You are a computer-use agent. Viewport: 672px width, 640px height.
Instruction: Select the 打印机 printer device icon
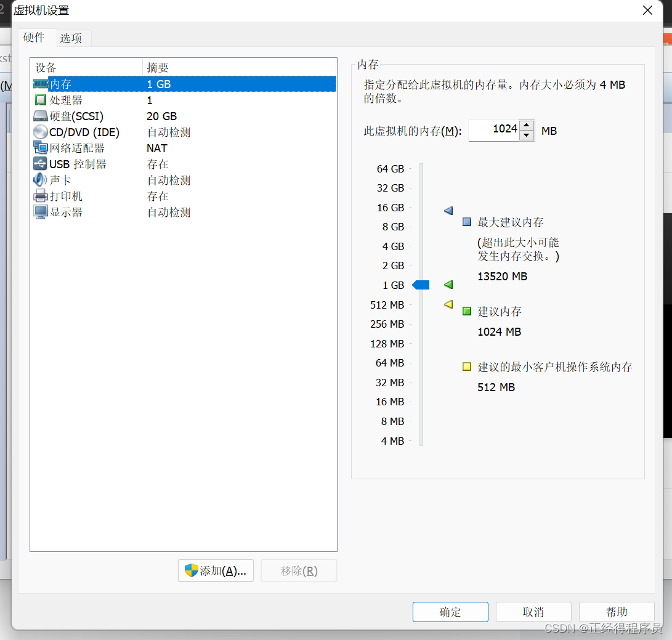[x=40, y=196]
